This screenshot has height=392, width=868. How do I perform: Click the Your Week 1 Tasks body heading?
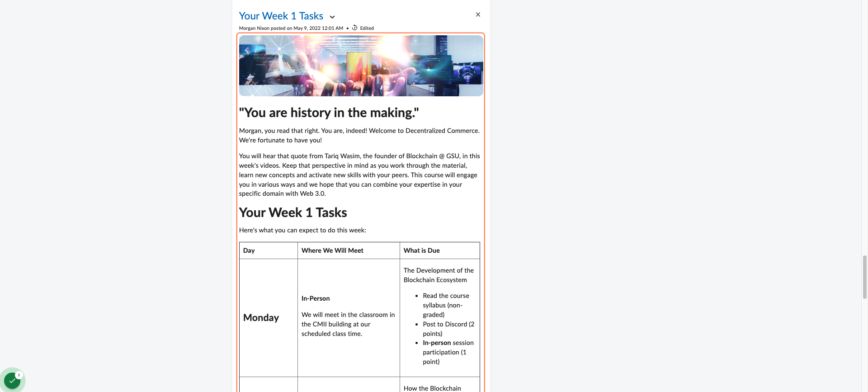click(x=293, y=213)
